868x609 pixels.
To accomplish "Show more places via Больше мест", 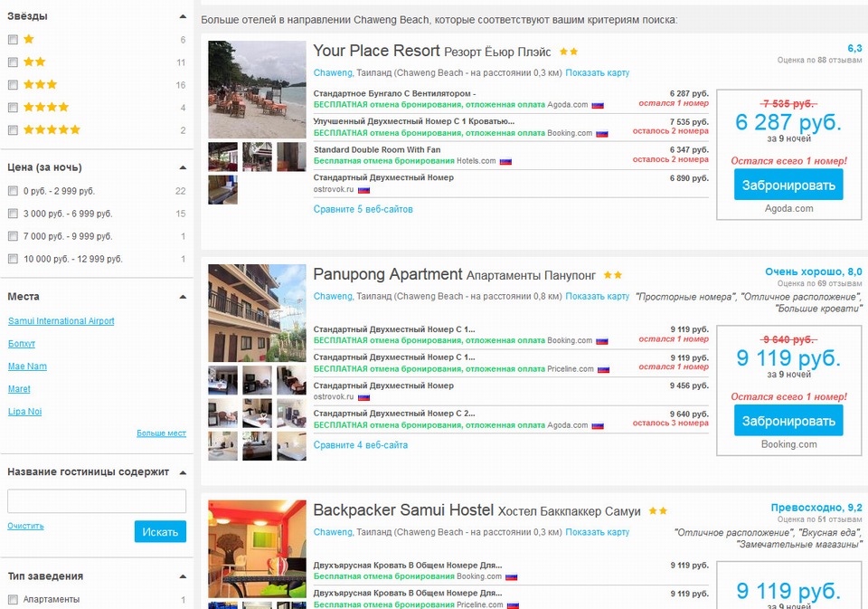I will point(161,433).
